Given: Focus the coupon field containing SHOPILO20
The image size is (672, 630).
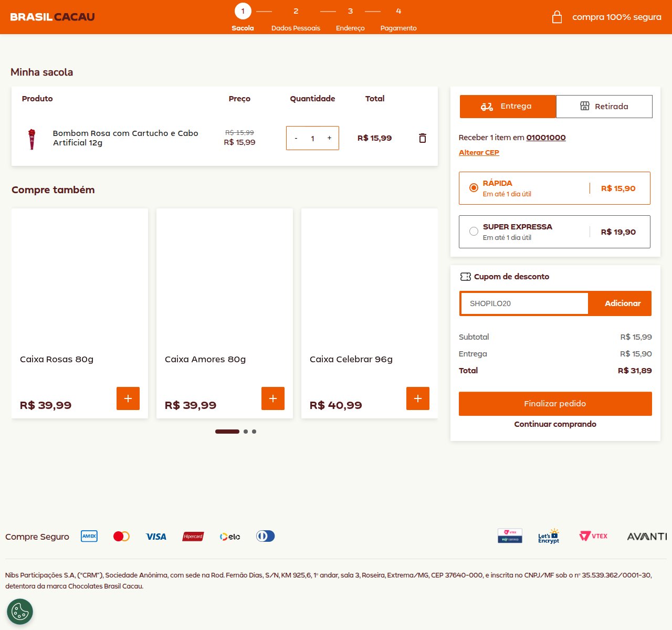Looking at the screenshot, I should [524, 303].
